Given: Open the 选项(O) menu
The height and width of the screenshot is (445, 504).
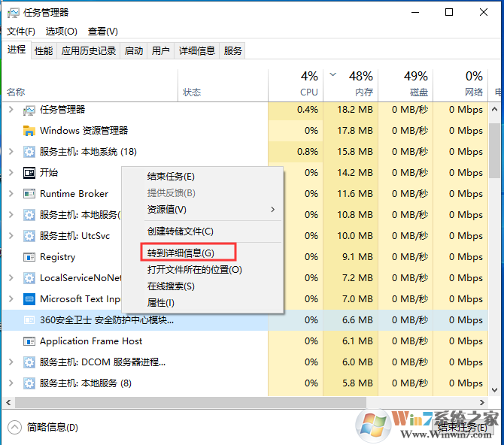Looking at the screenshot, I should point(62,32).
